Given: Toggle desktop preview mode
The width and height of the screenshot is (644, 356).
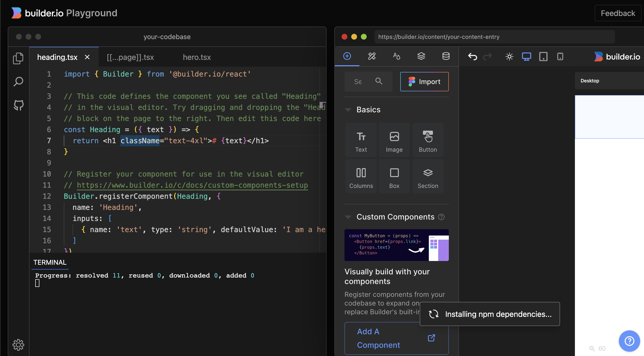Looking at the screenshot, I should 526,56.
